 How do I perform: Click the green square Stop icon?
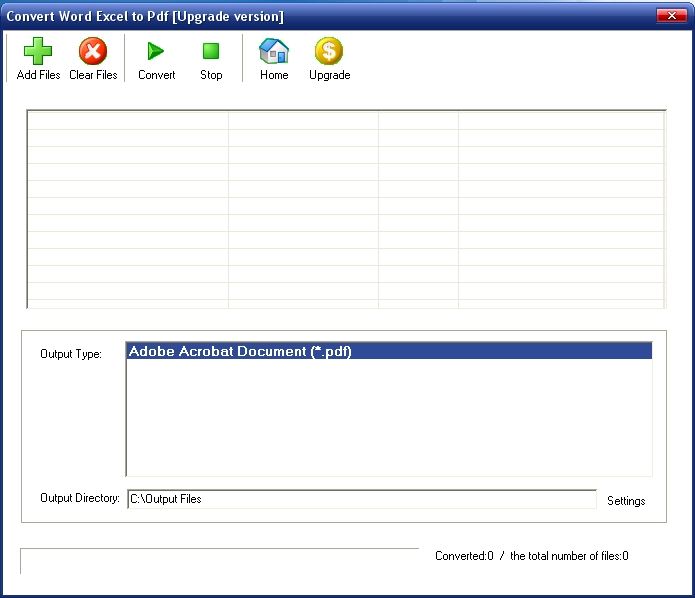211,51
